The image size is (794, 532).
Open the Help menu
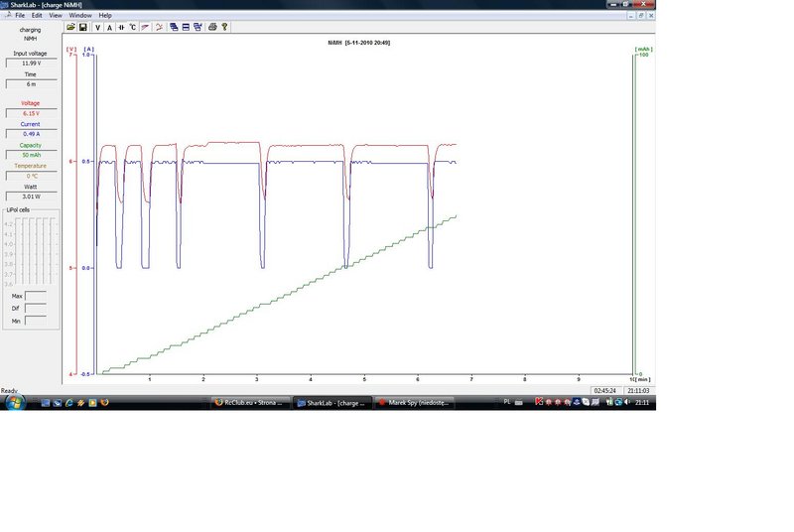tap(105, 15)
